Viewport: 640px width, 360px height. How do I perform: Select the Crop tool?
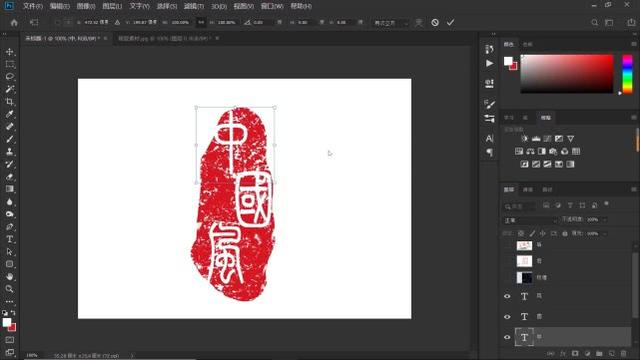coord(10,102)
